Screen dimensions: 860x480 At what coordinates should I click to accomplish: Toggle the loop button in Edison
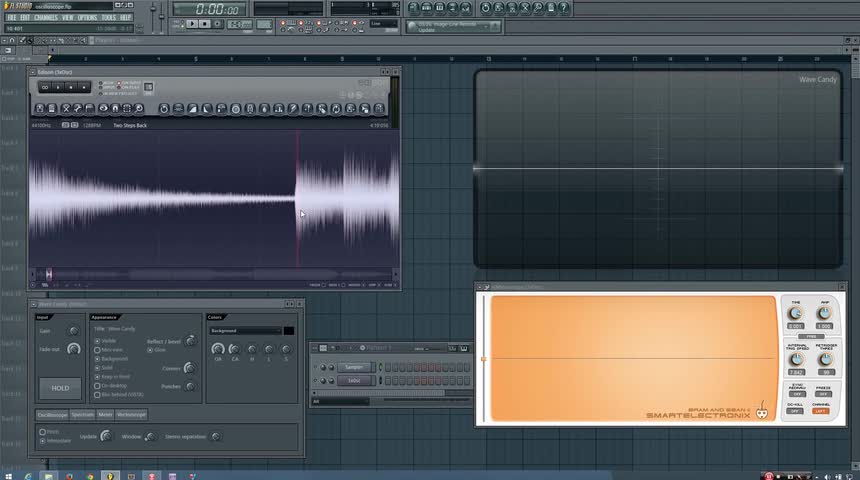pos(46,88)
